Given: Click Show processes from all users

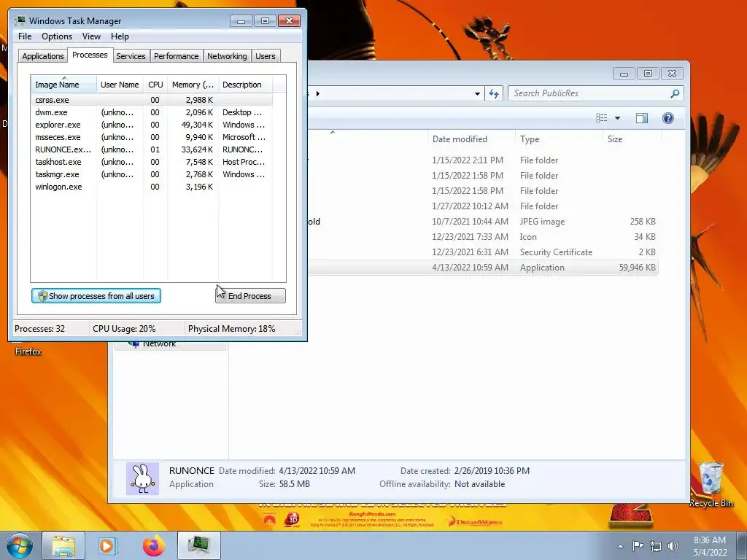Looking at the screenshot, I should coord(96,296).
